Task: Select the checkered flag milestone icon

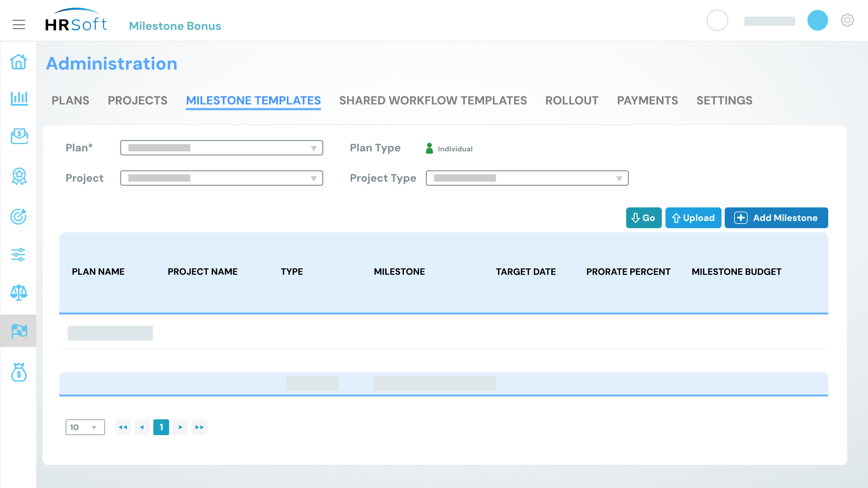Action: [x=19, y=331]
